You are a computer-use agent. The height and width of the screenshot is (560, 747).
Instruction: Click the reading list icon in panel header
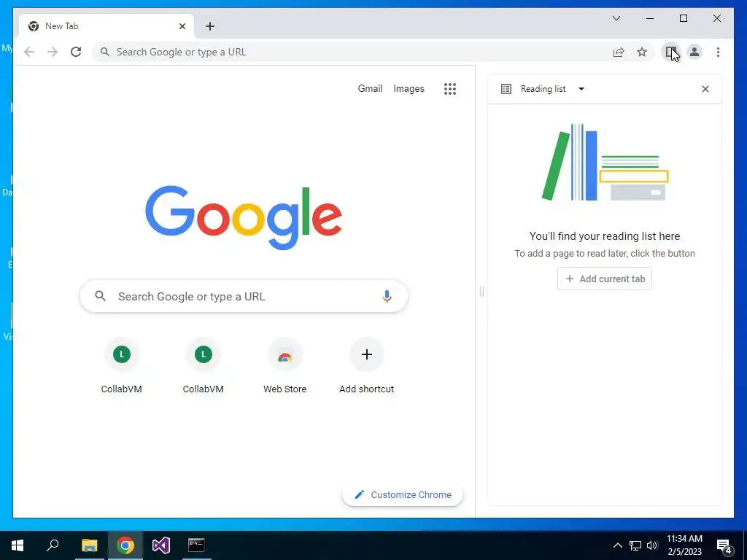point(506,89)
